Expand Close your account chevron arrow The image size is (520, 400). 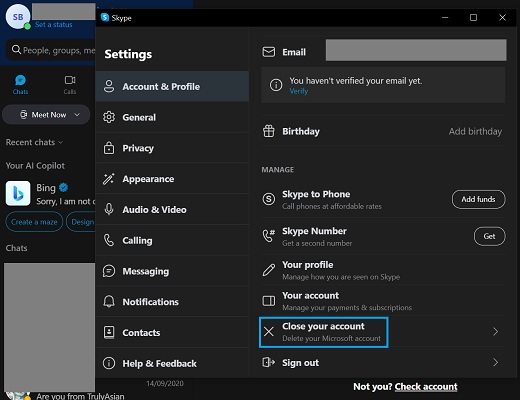pos(495,332)
